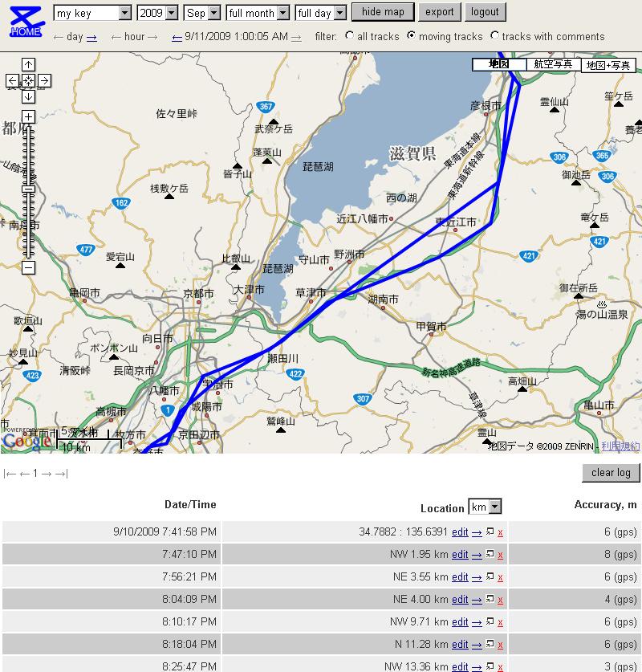Go to last log page arrow
Image resolution: width=642 pixels, height=672 pixels.
tap(62, 474)
